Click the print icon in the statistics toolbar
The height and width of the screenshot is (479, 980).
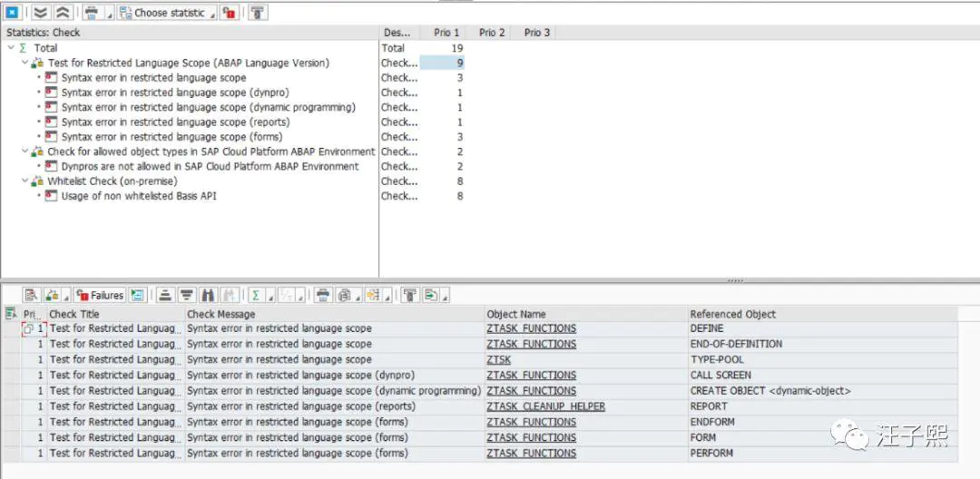92,12
